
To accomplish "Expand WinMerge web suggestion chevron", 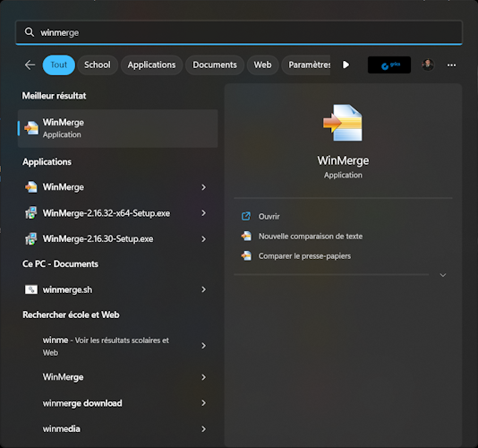I will 203,377.
